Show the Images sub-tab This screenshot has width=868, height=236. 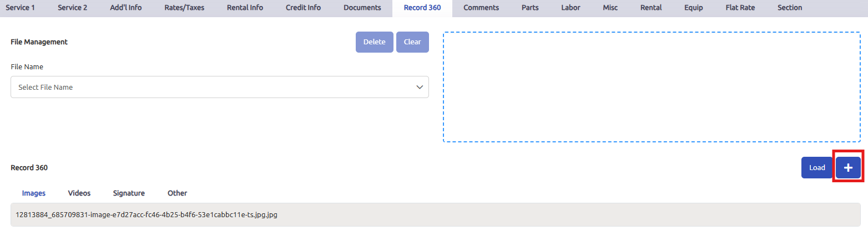(x=34, y=193)
